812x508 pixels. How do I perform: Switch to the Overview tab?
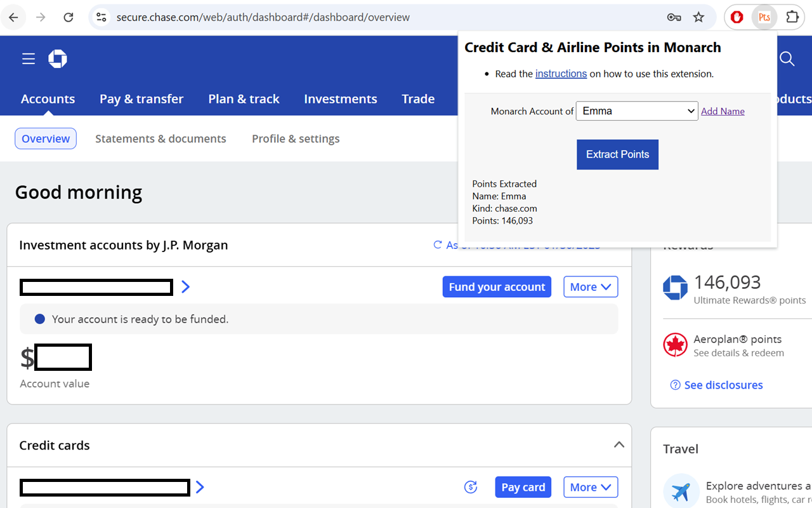pos(46,138)
